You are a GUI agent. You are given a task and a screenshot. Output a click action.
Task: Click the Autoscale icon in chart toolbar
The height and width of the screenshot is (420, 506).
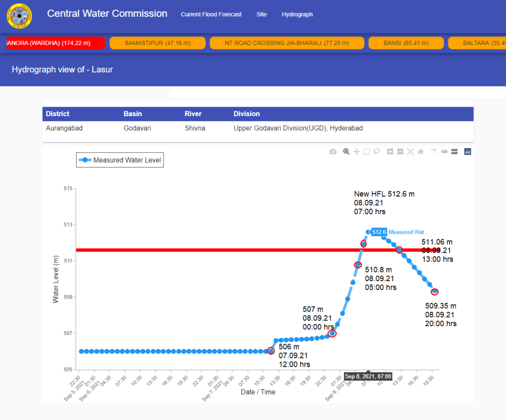pyautogui.click(x=410, y=152)
